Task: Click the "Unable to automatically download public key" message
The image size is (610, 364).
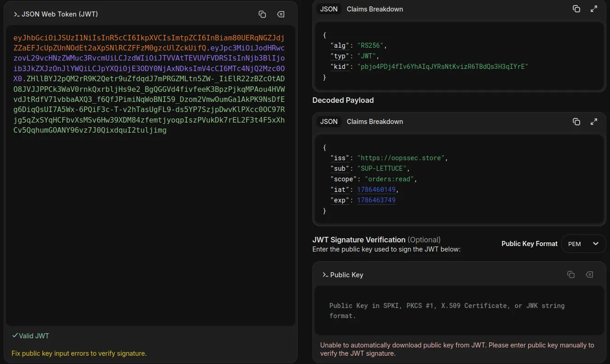Action: 457,349
